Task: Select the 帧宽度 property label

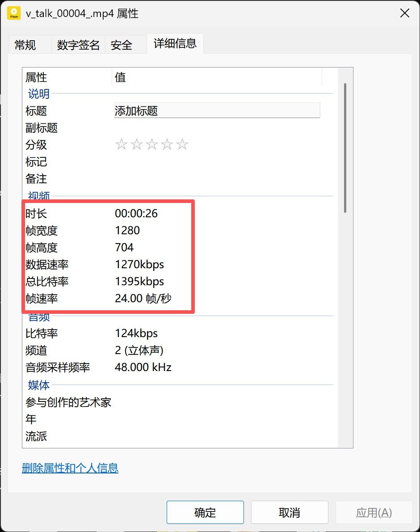Action: [x=42, y=231]
